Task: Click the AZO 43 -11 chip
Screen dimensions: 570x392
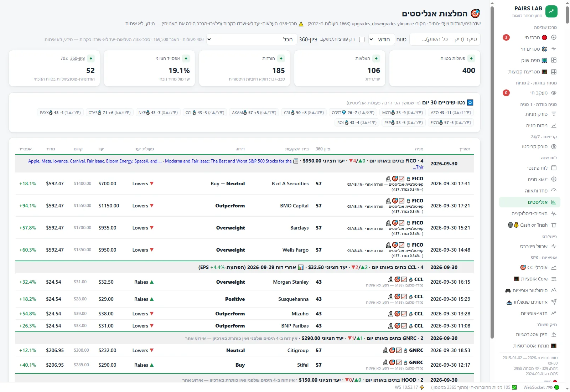Action: point(451,113)
